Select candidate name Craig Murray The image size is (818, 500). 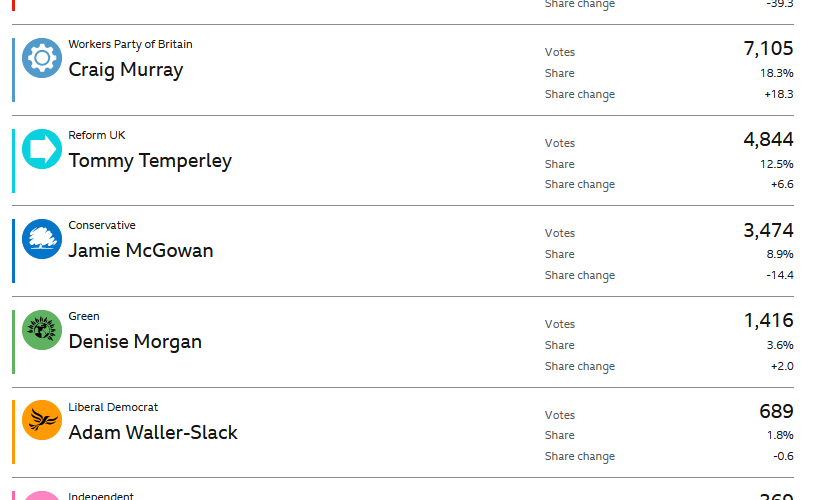(126, 70)
